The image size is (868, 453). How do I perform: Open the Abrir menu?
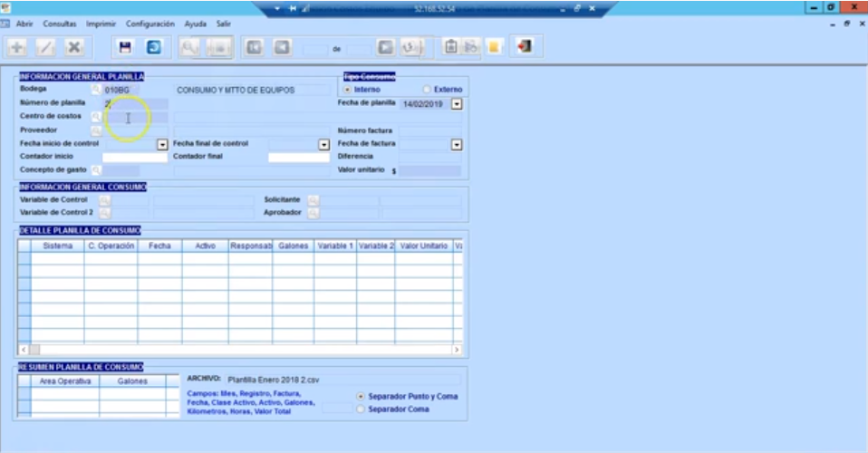(24, 24)
